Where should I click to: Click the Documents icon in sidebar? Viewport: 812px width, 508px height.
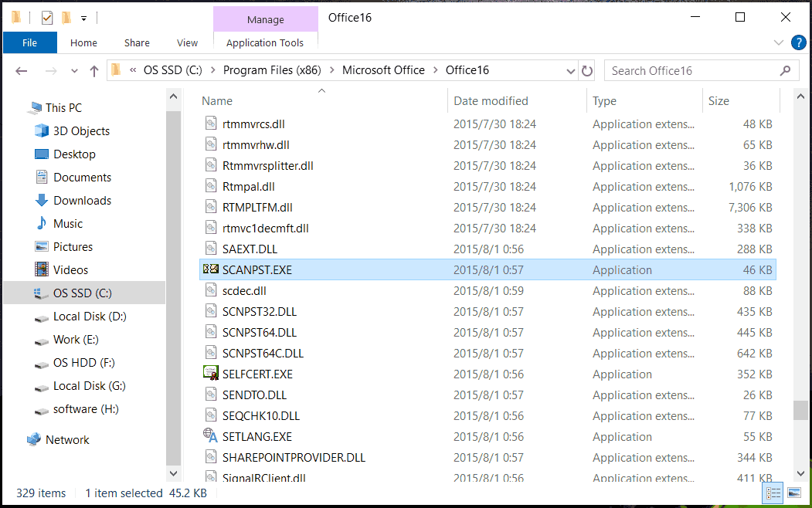coord(42,177)
